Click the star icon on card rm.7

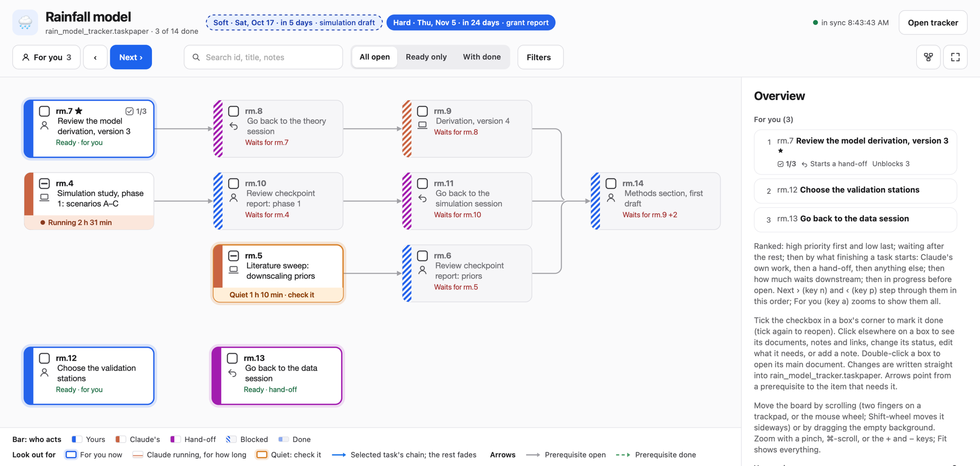click(x=78, y=111)
